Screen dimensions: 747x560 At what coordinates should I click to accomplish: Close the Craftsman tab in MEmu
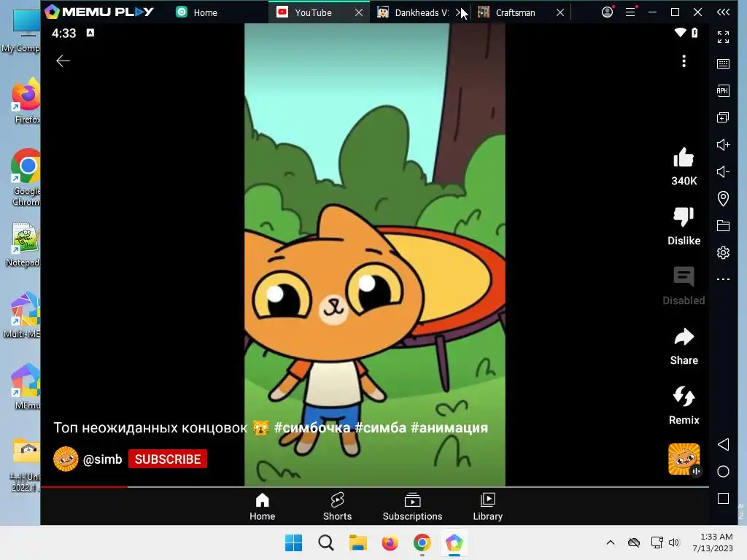click(x=560, y=12)
